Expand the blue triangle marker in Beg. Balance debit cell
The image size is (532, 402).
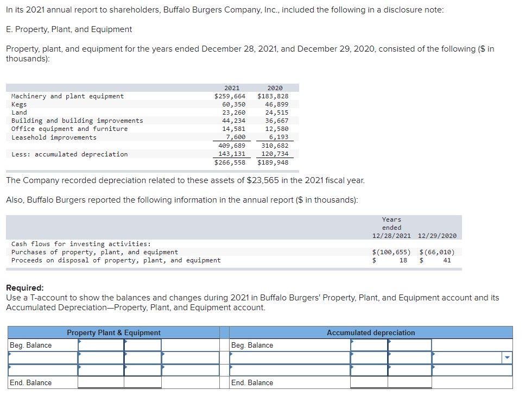click(x=80, y=341)
